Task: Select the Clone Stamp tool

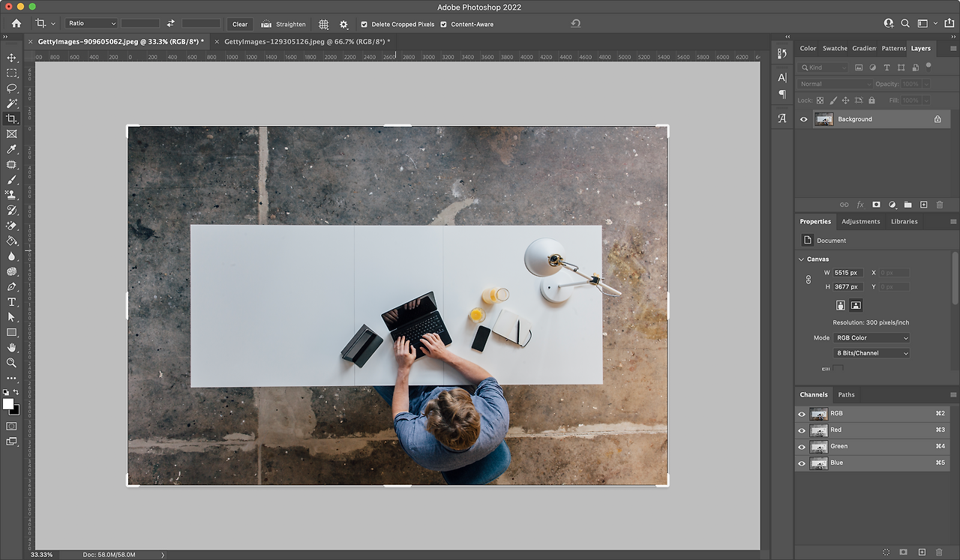Action: click(x=11, y=195)
